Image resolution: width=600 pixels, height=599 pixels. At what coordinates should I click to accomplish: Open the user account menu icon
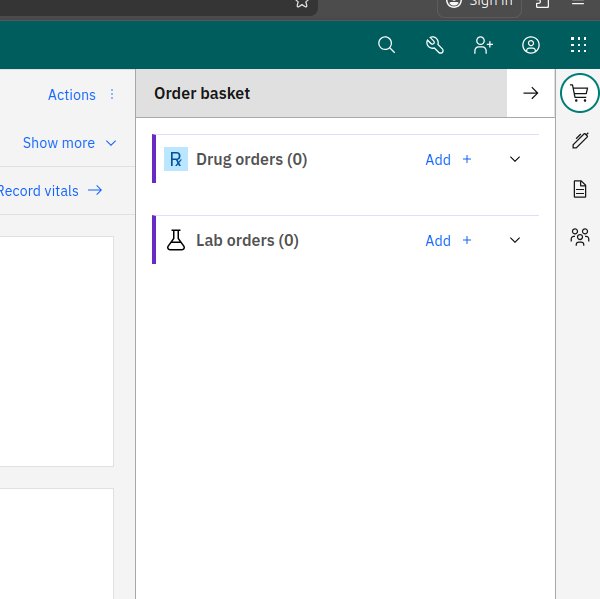point(531,45)
